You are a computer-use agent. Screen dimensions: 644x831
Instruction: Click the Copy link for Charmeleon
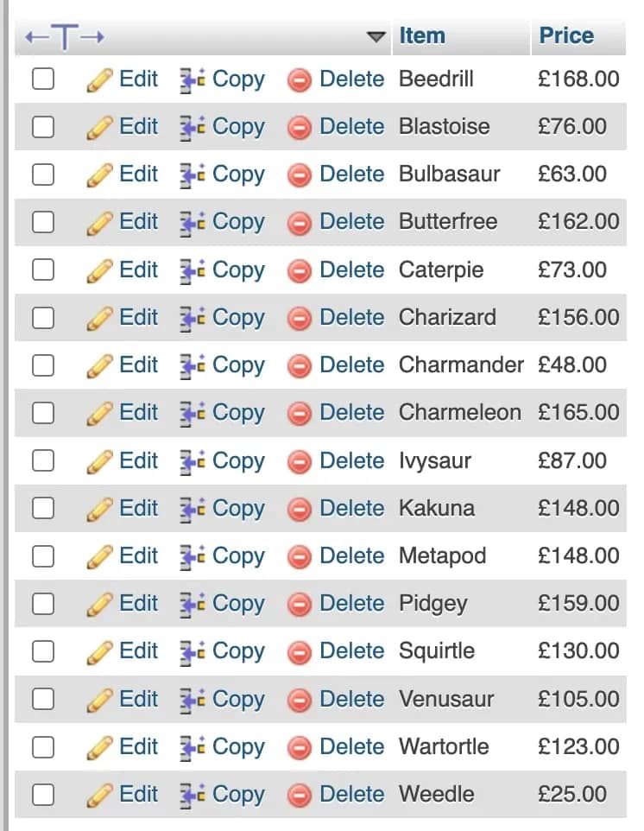tap(238, 413)
